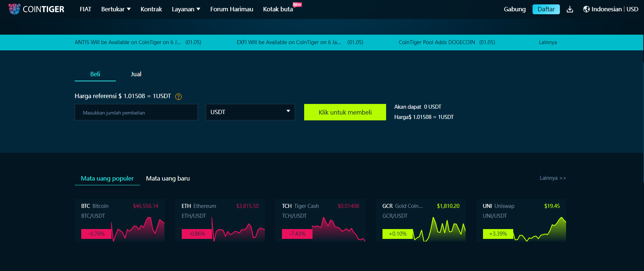
Task: Open the ETH Ethereum market card
Action: tap(220, 220)
